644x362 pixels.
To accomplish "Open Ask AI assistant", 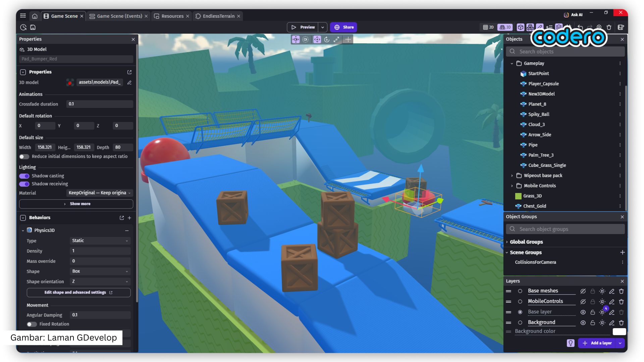I will (x=573, y=15).
